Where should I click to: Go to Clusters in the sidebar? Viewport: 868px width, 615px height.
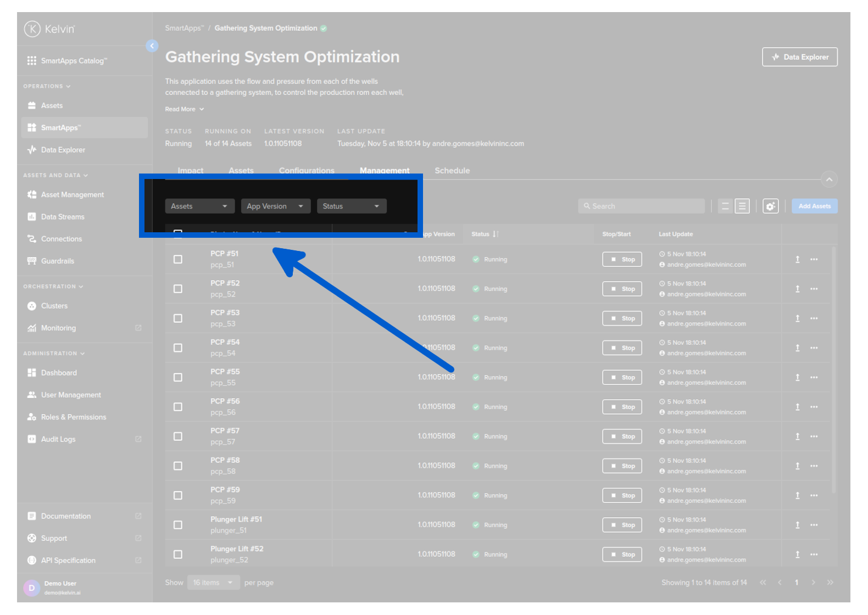pos(54,306)
